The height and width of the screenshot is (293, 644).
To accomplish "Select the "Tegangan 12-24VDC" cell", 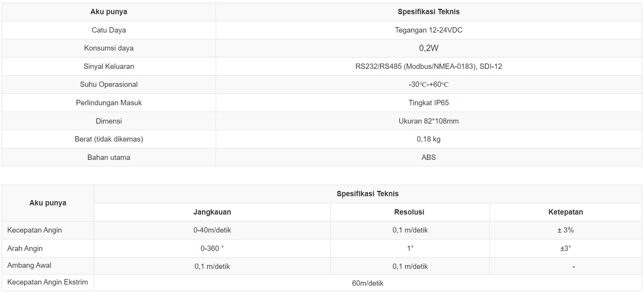I will point(428,30).
